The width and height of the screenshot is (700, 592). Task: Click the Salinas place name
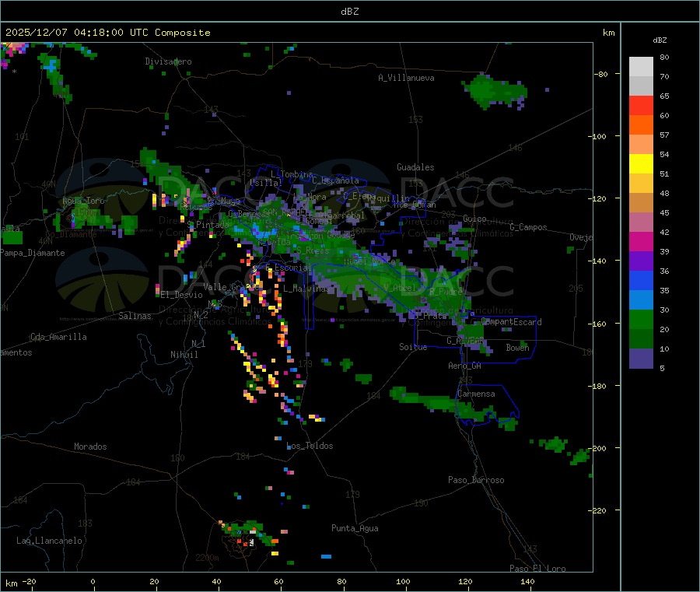tap(135, 316)
